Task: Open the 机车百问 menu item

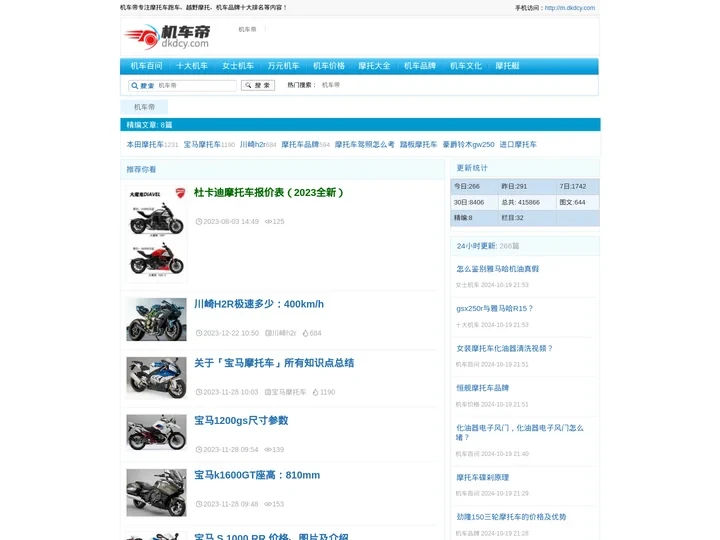Action: [146, 66]
